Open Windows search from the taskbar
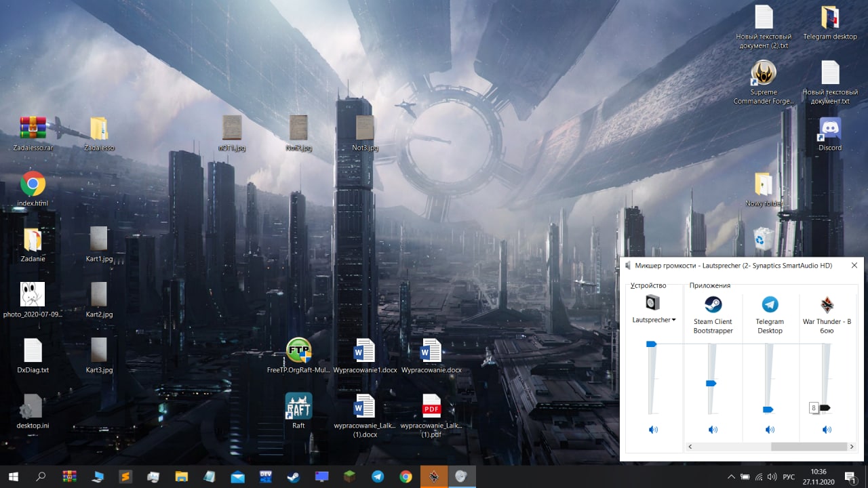Viewport: 868px width, 488px height. [x=41, y=476]
